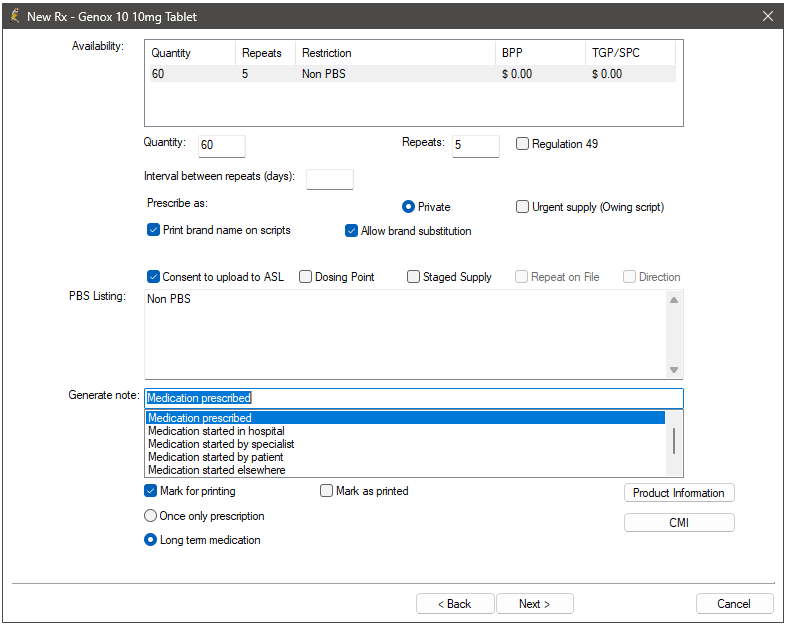Click the note list scrollbar thumb

click(x=674, y=441)
